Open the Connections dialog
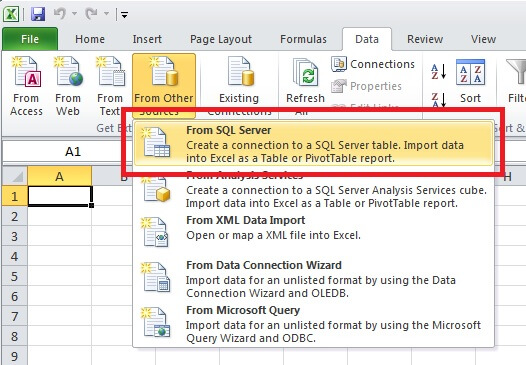The width and height of the screenshot is (526, 365). pos(373,64)
